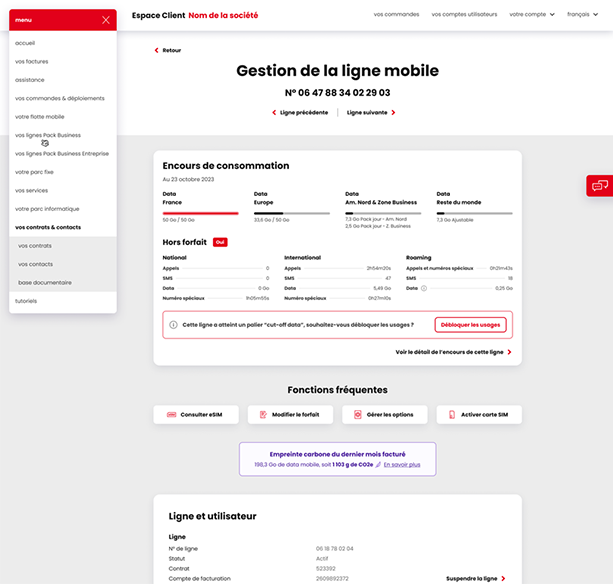The height and width of the screenshot is (588, 613).
Task: Click Ligne suivante link
Action: tap(367, 113)
